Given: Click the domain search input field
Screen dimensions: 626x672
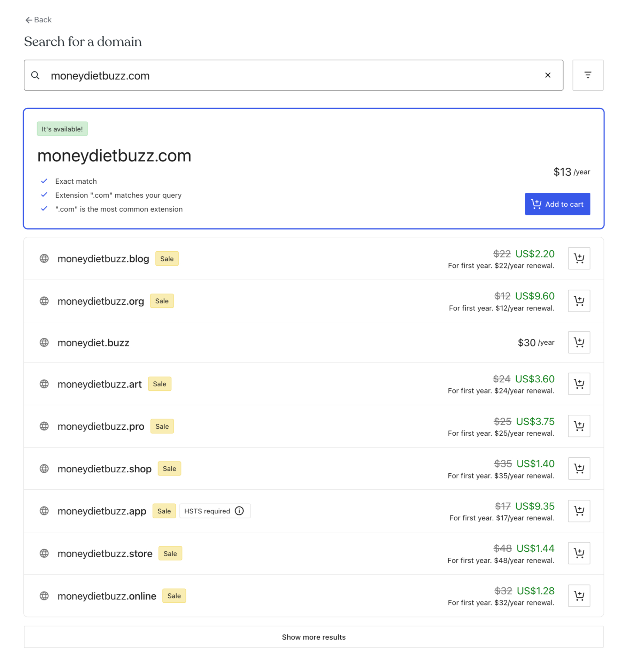Looking at the screenshot, I should pos(293,75).
